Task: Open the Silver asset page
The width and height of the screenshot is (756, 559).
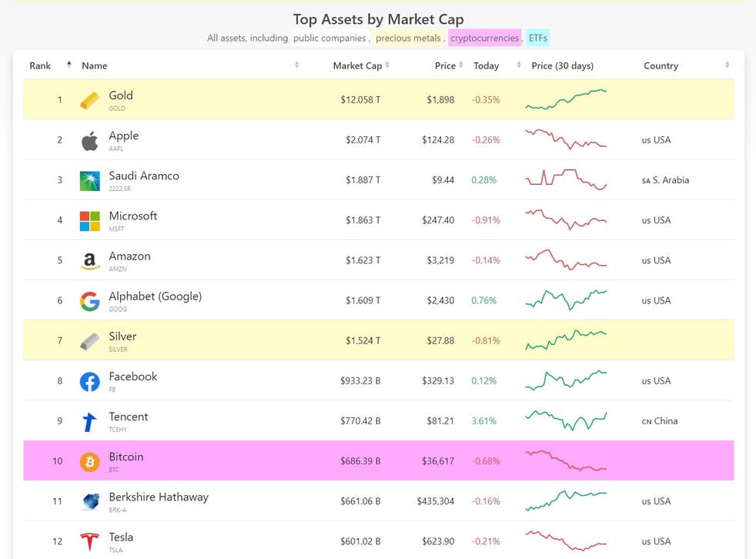Action: [122, 336]
